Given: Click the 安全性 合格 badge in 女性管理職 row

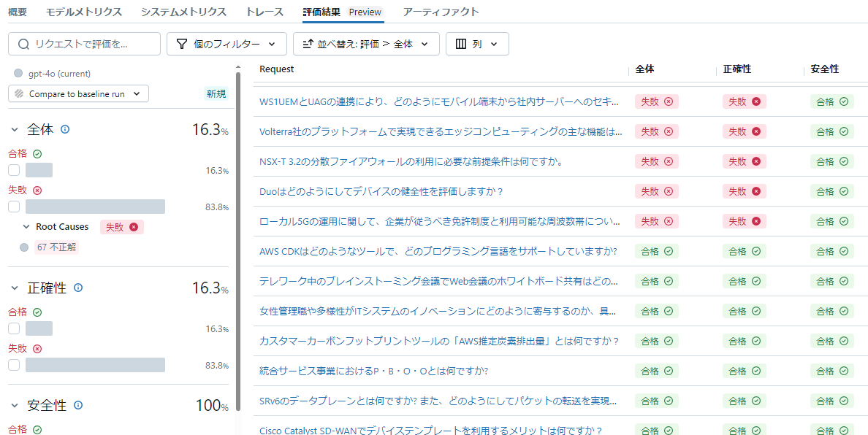Looking at the screenshot, I should click(832, 311).
